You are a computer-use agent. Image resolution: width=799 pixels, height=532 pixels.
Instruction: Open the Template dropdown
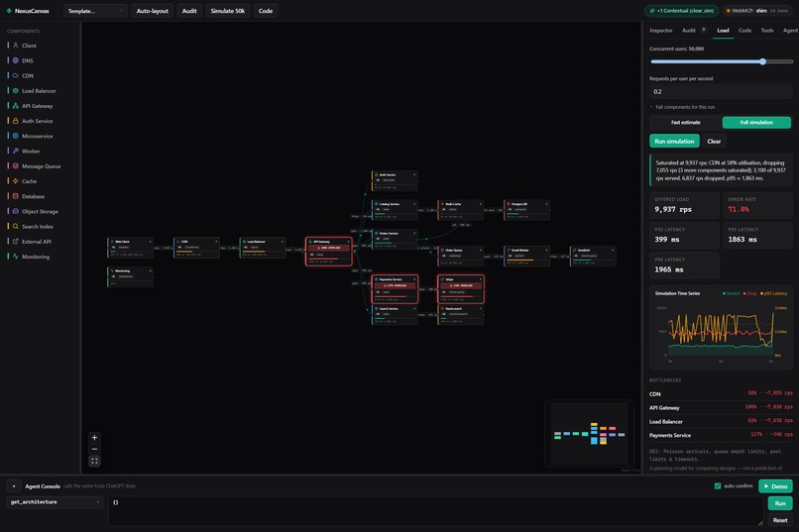(95, 11)
